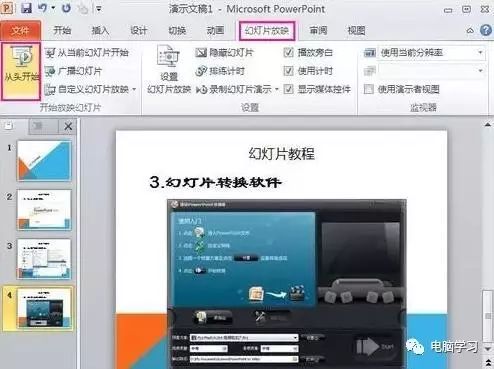Click the vertical scrollbar down arrow
The width and height of the screenshot is (494, 369).
(488, 349)
